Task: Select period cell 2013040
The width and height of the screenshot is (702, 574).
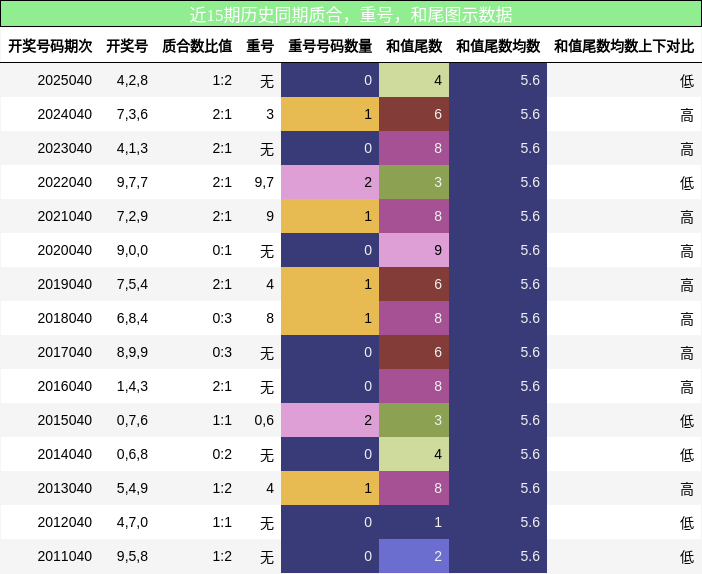Action: (64, 488)
